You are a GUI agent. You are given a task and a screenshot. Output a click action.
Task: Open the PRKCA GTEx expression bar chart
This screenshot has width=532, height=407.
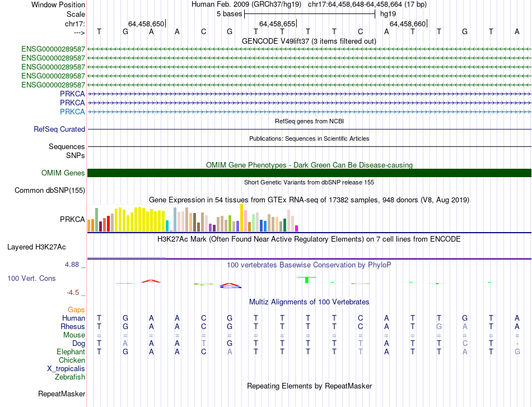(x=193, y=218)
